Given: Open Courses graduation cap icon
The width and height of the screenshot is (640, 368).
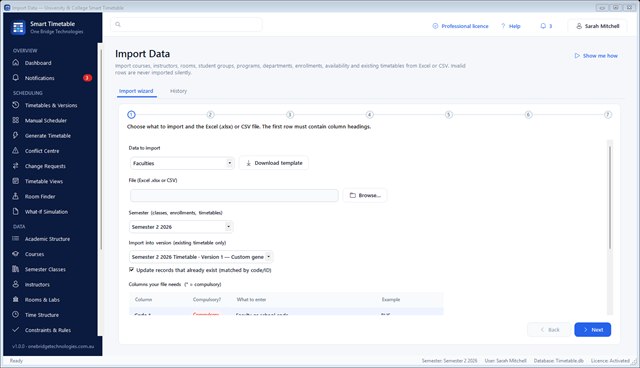Looking at the screenshot, I should 16,254.
